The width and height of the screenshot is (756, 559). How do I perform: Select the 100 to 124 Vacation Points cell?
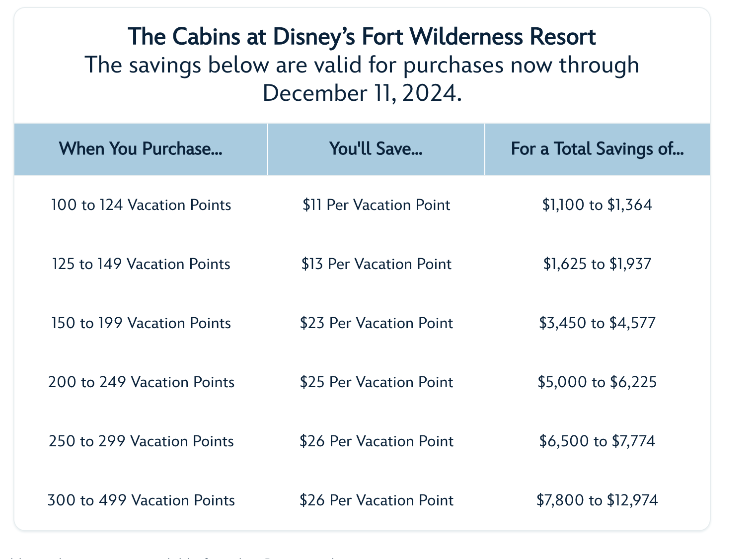(x=141, y=205)
